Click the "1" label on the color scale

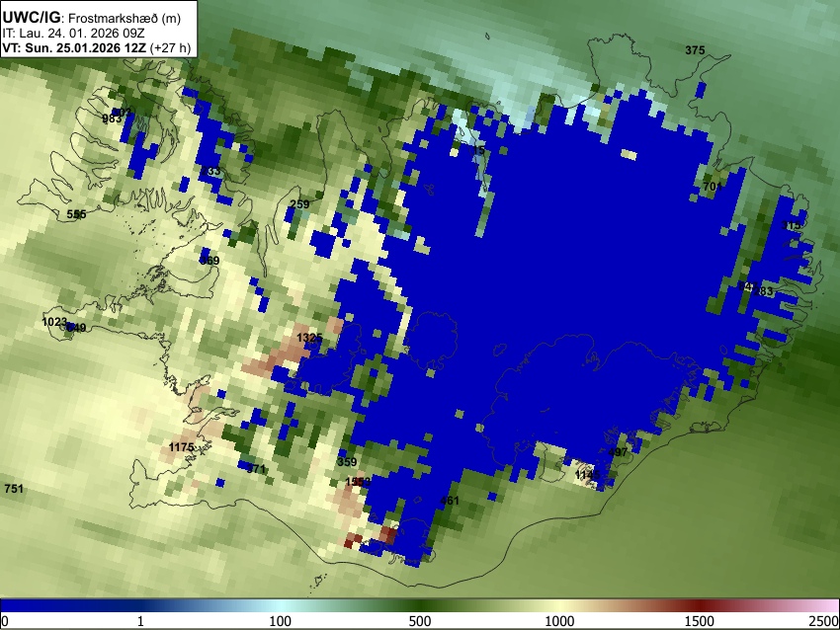[x=140, y=621]
